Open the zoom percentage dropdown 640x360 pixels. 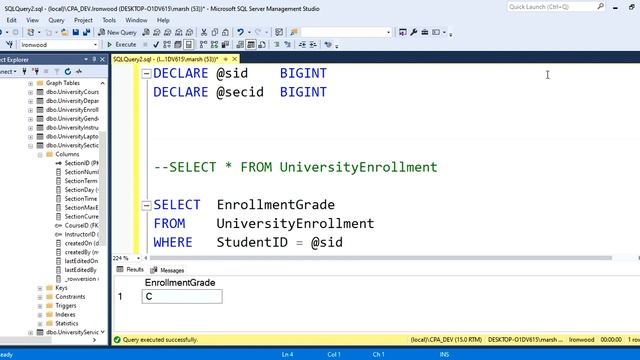(x=138, y=258)
